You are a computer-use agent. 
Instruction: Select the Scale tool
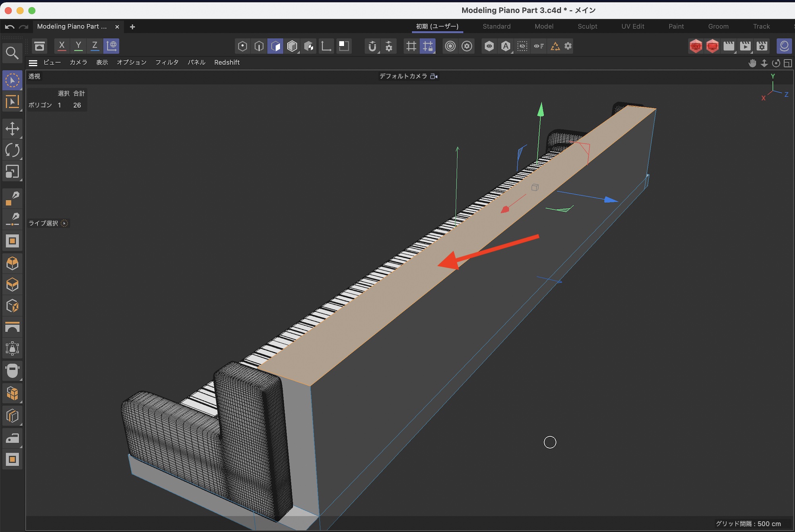[12, 172]
